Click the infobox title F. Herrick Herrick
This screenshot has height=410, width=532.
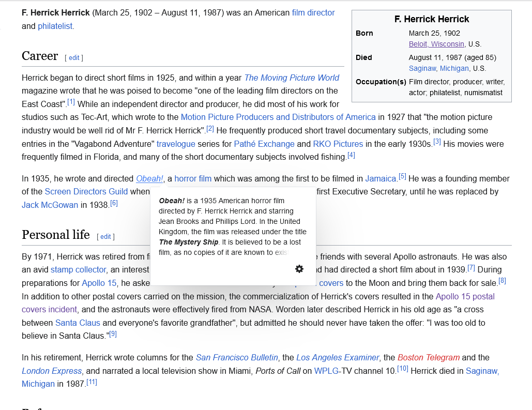tap(432, 19)
